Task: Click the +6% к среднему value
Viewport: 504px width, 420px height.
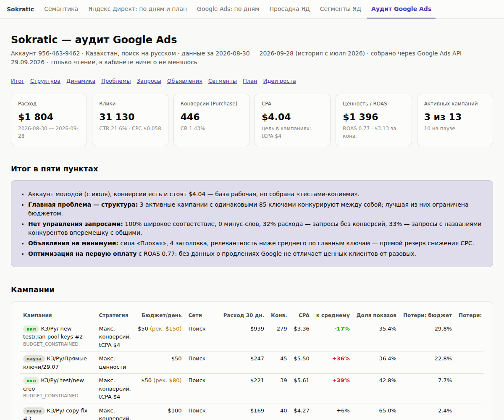Action: [343, 410]
